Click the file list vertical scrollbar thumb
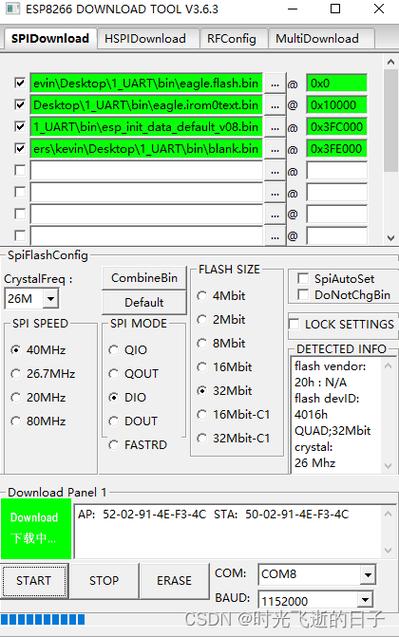Image resolution: width=399 pixels, height=637 pixels. [391, 121]
